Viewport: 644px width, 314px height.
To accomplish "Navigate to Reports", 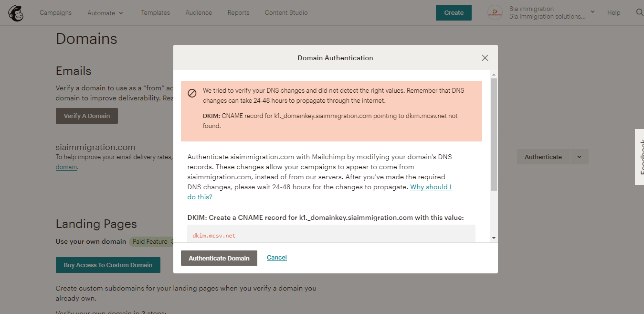I will 239,12.
